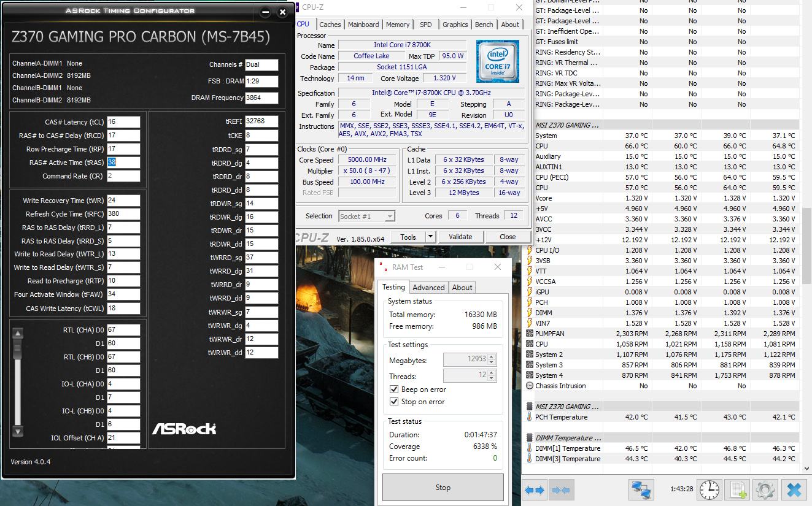
Task: Open the Caches tab in CPU-Z
Action: point(330,25)
